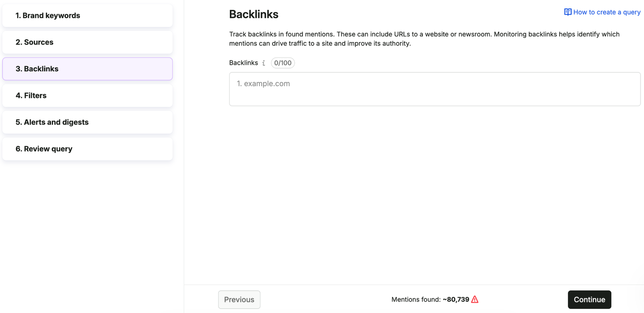
Task: Switch to the 4. Filters step
Action: click(x=87, y=95)
